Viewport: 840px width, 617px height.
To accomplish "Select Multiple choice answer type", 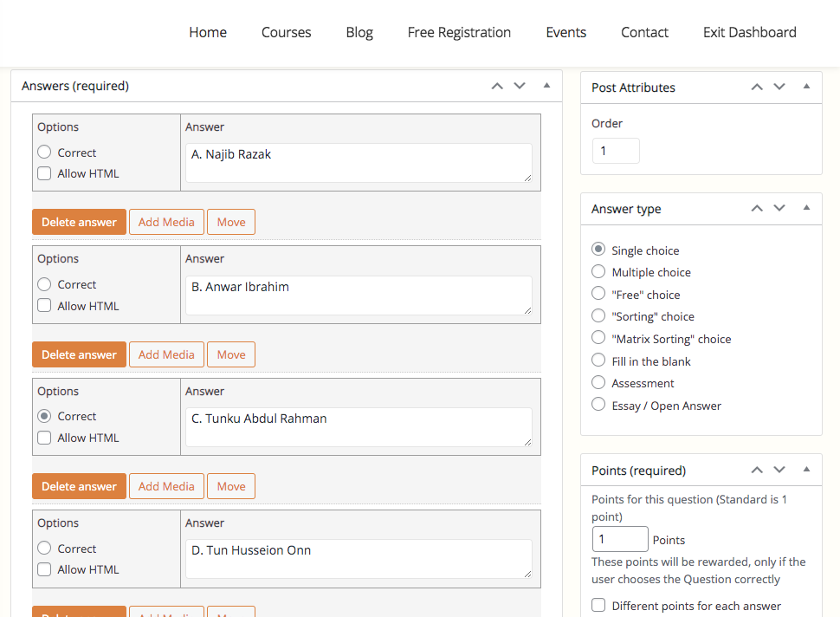I will (598, 272).
